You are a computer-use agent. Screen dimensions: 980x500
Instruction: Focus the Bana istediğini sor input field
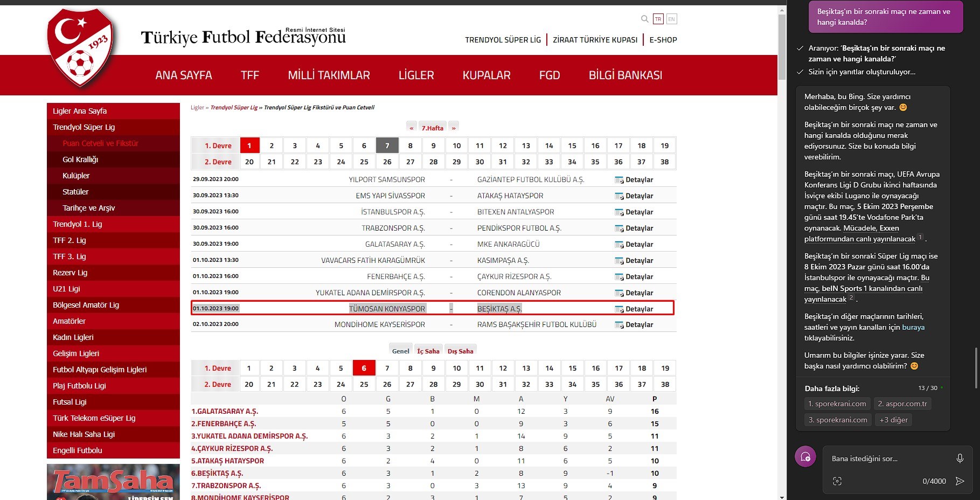(889, 459)
